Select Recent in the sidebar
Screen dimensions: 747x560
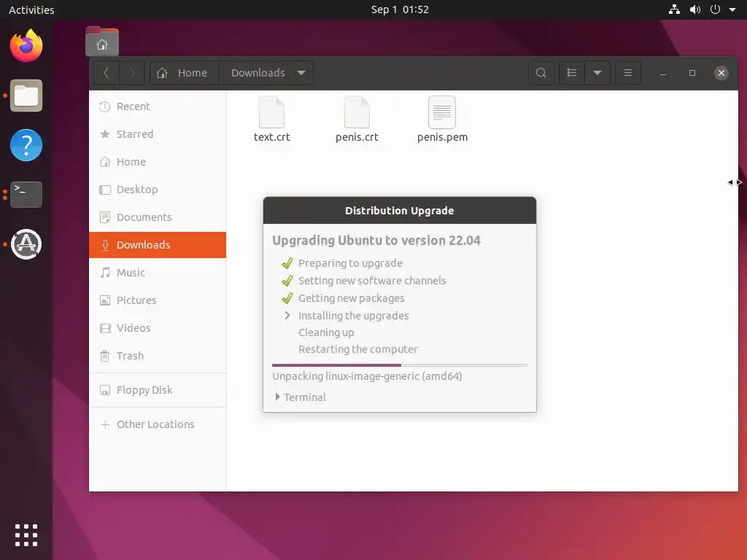158,106
